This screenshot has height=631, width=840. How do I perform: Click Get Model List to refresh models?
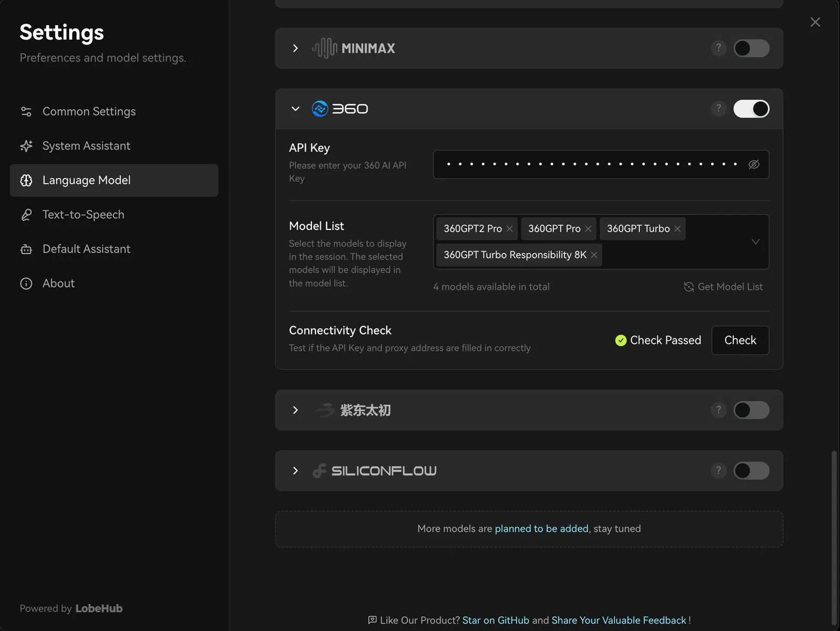[723, 287]
